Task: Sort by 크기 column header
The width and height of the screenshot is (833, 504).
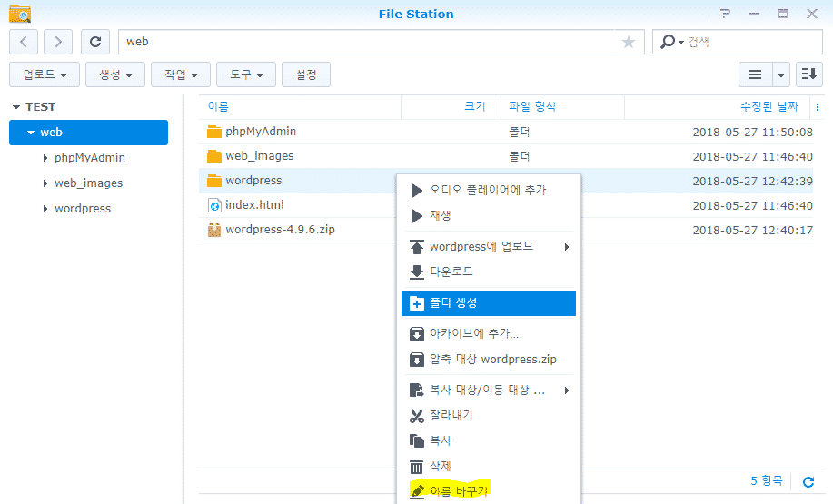Action: tap(451, 107)
